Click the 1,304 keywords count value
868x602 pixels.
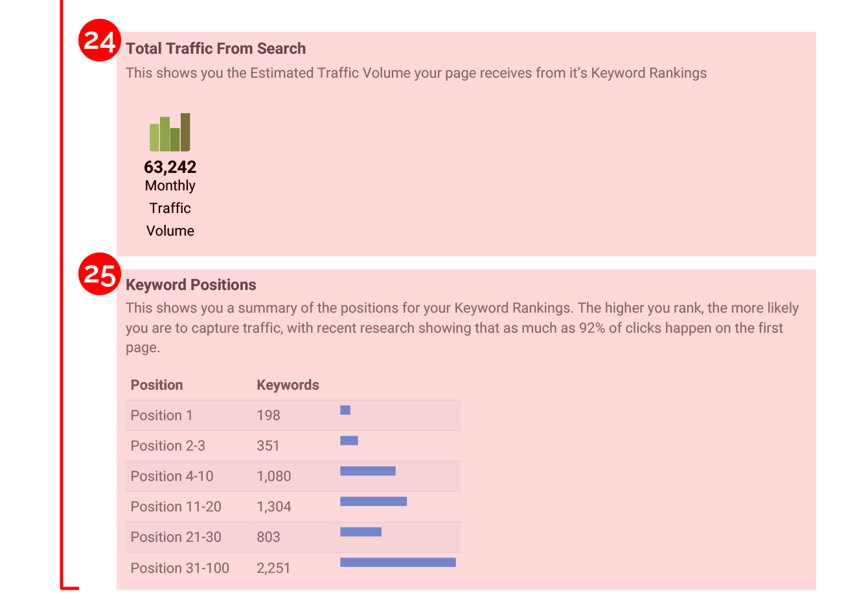pyautogui.click(x=274, y=507)
